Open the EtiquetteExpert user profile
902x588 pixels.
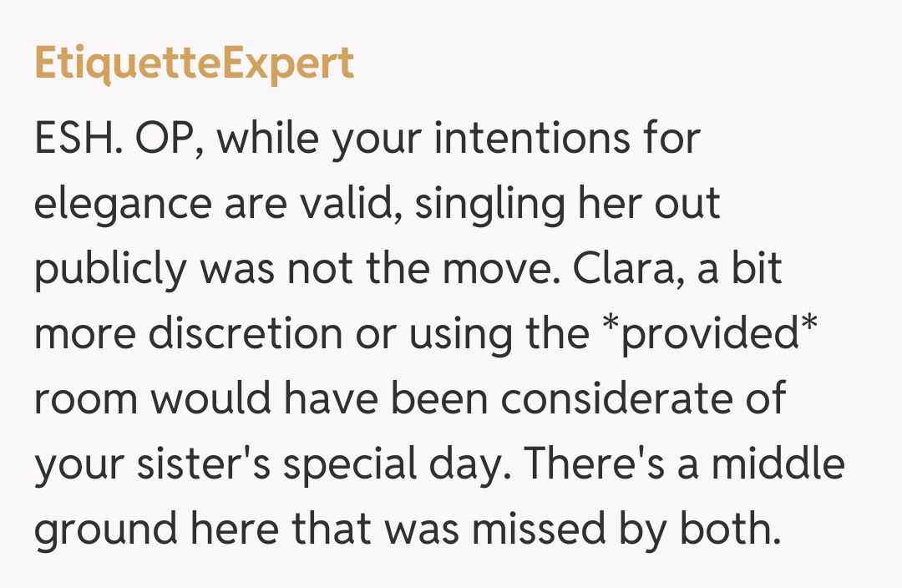pos(194,64)
